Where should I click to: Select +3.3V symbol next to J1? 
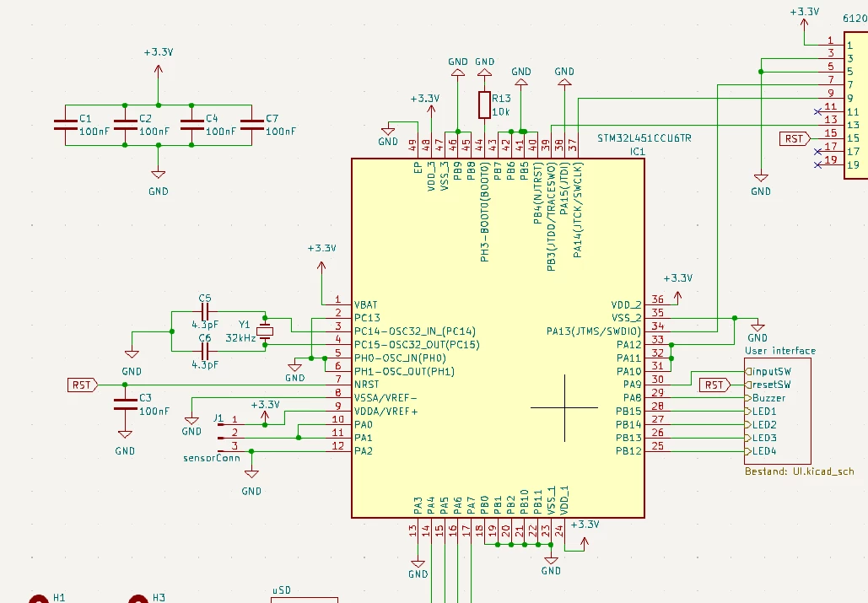click(x=265, y=417)
